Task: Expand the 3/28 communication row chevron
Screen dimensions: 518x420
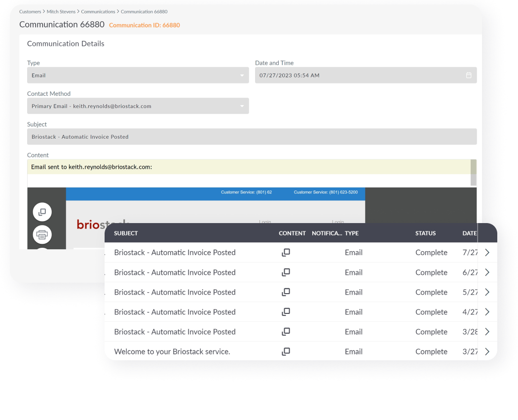Action: [487, 332]
